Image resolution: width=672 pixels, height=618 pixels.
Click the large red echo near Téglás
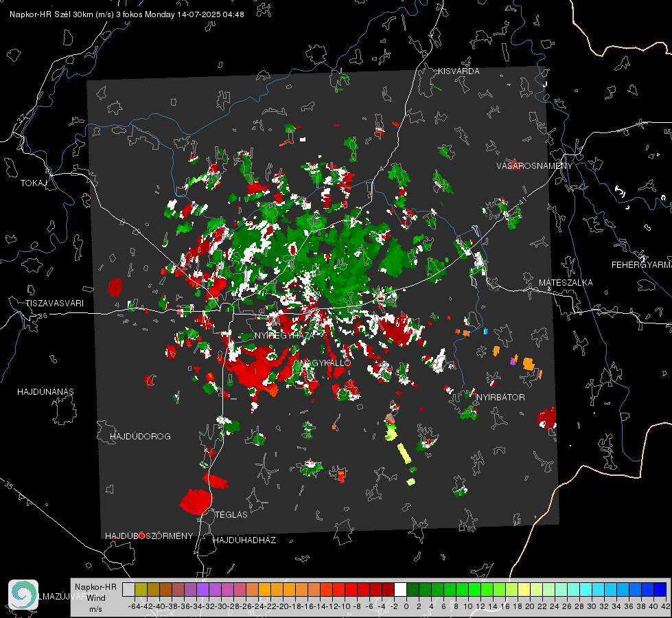point(196,502)
